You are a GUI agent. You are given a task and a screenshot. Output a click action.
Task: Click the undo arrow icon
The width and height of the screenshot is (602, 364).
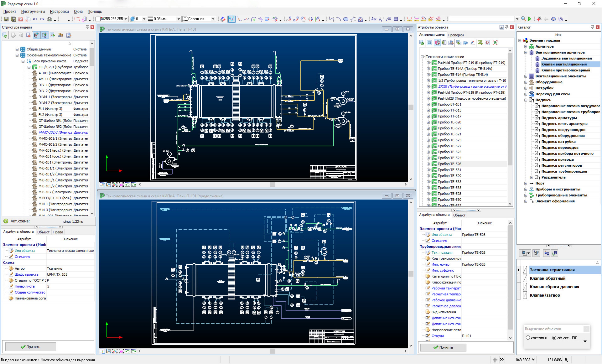click(35, 19)
